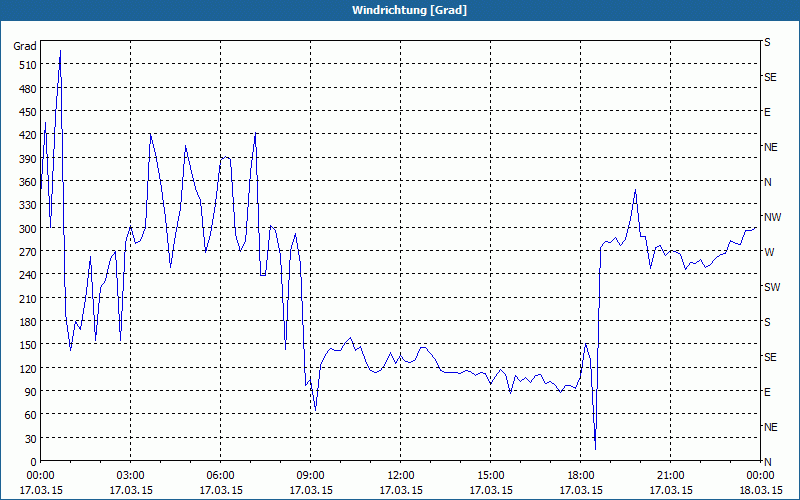800x500 pixels.
Task: Select the S compass label at 180 level
Action: tap(767, 322)
